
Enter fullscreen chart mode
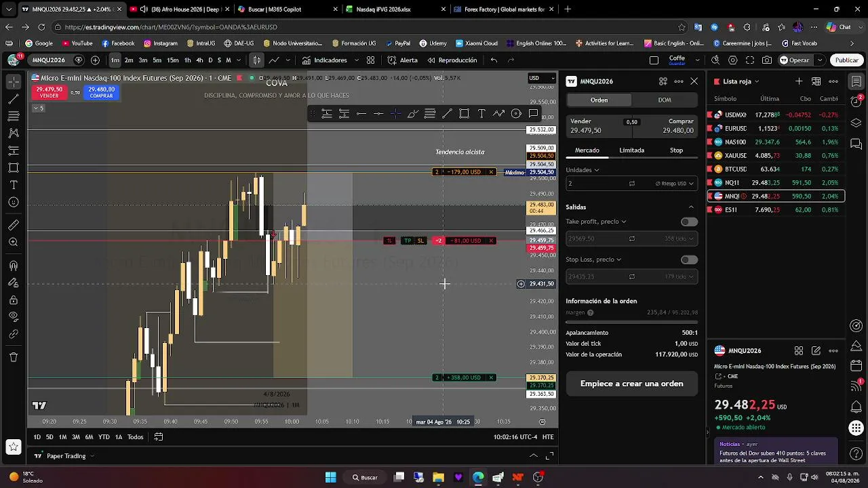749,60
